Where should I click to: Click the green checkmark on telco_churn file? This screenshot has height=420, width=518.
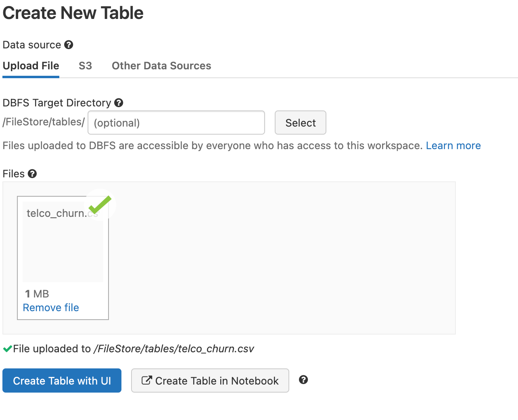pyautogui.click(x=100, y=204)
